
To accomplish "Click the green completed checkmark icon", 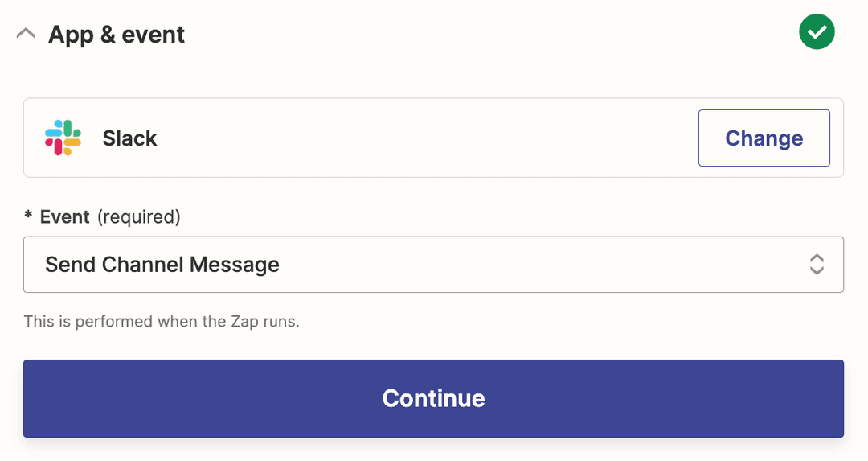I will pyautogui.click(x=817, y=33).
